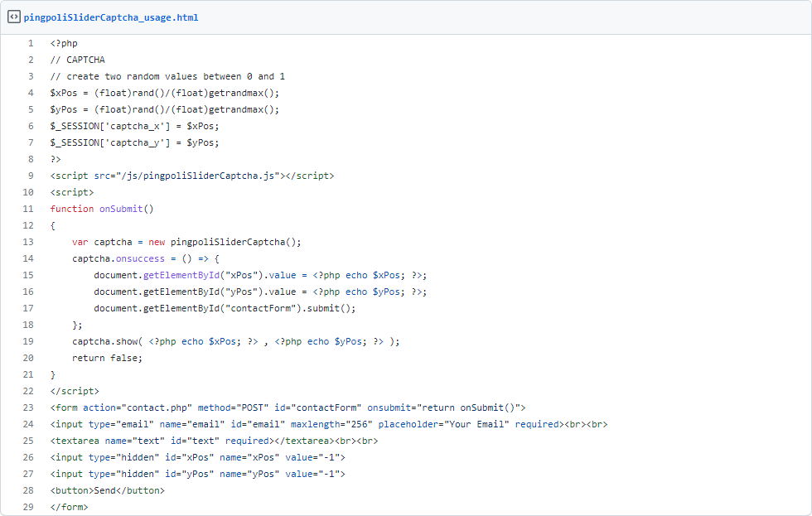Click the 'captcha_x' session key text

coord(138,126)
